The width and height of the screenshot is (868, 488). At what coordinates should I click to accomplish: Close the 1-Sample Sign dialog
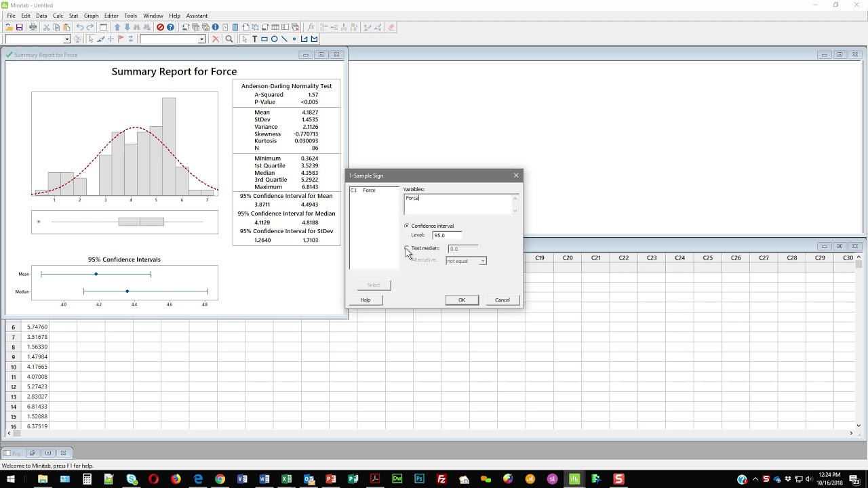click(x=516, y=176)
